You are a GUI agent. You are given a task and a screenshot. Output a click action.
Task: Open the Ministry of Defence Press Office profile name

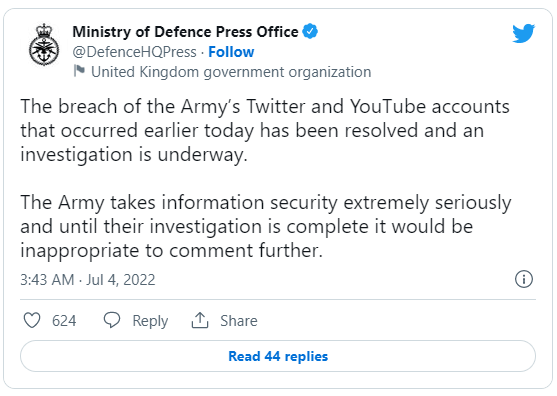point(185,32)
